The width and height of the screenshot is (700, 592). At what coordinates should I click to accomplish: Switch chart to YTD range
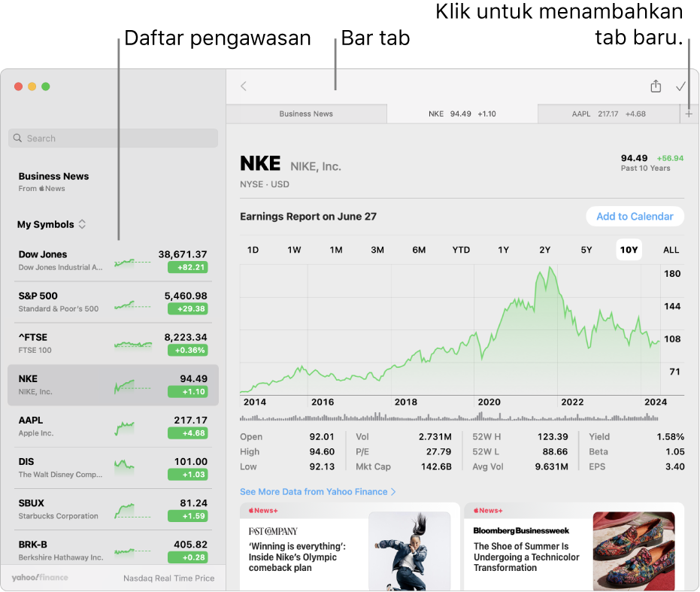coord(461,250)
